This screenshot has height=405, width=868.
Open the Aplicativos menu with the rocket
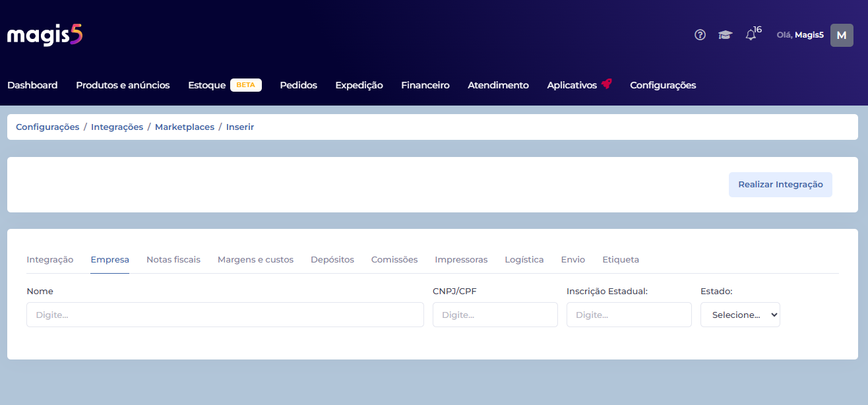click(x=579, y=85)
